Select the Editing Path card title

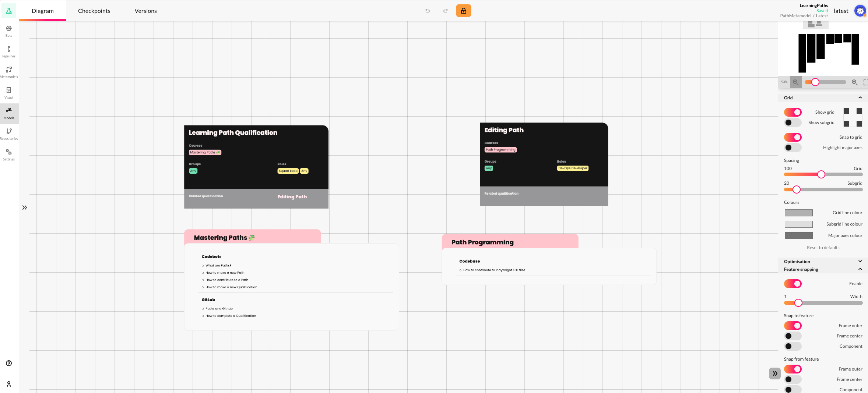pyautogui.click(x=504, y=130)
